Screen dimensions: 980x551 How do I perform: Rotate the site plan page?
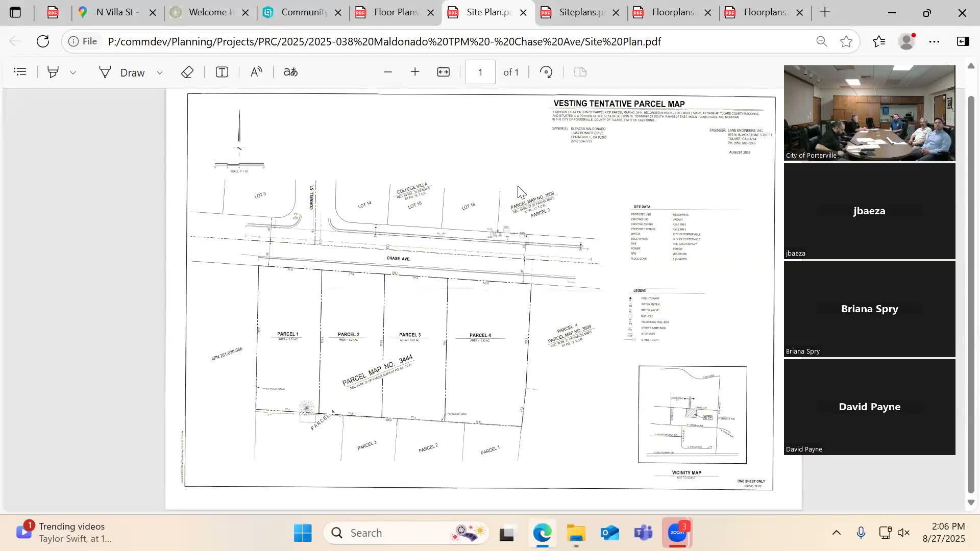(546, 71)
